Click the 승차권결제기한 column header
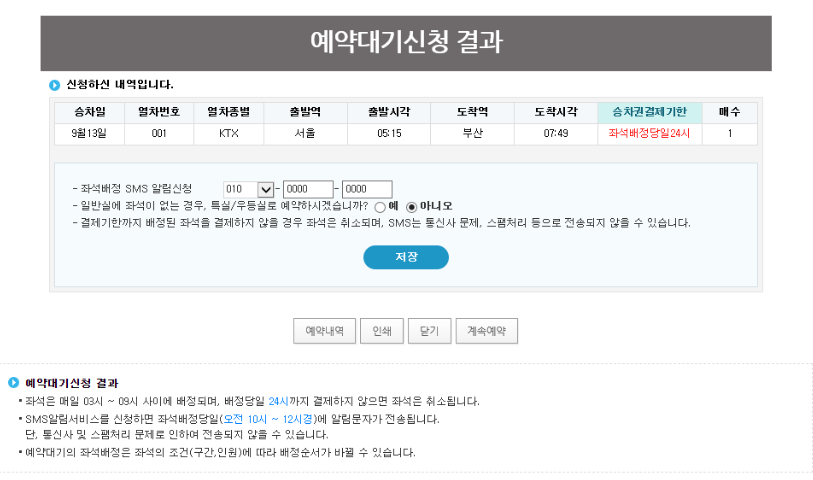 pyautogui.click(x=650, y=112)
